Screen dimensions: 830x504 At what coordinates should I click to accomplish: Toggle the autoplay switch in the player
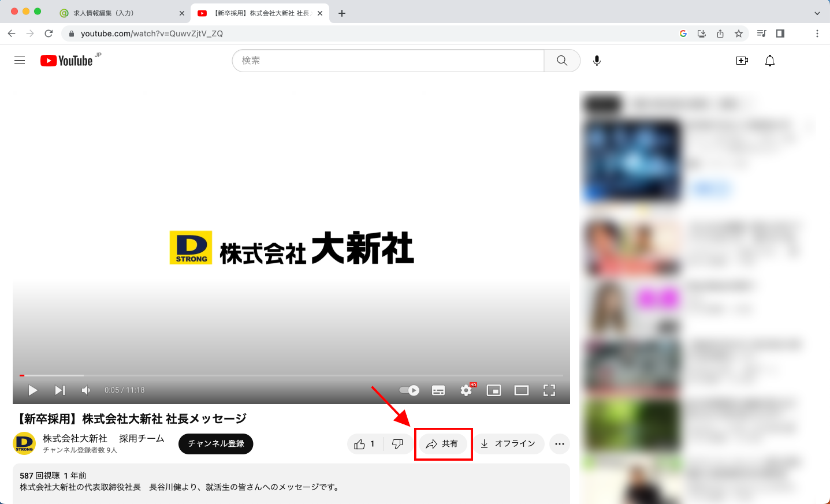[x=410, y=390]
